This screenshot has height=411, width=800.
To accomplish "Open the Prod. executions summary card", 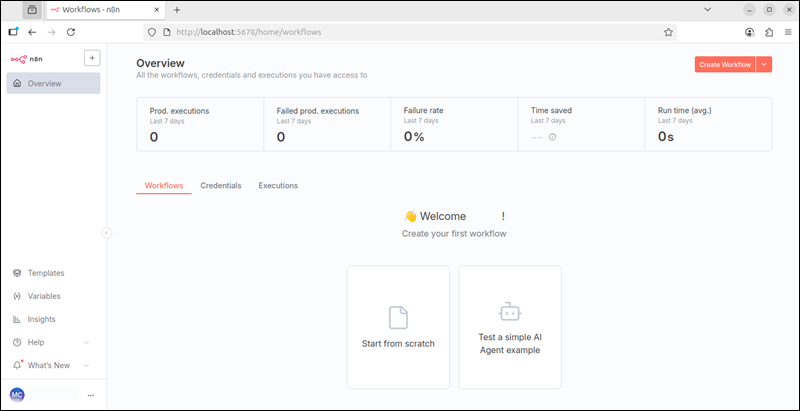I will click(x=200, y=124).
